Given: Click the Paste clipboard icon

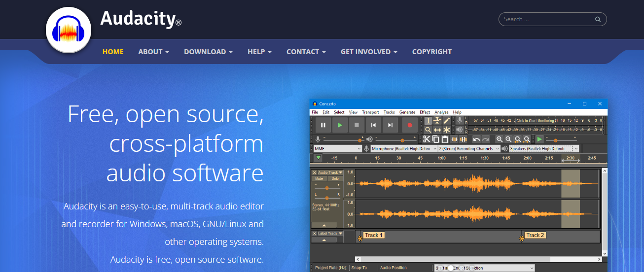Looking at the screenshot, I should pyautogui.click(x=445, y=139).
